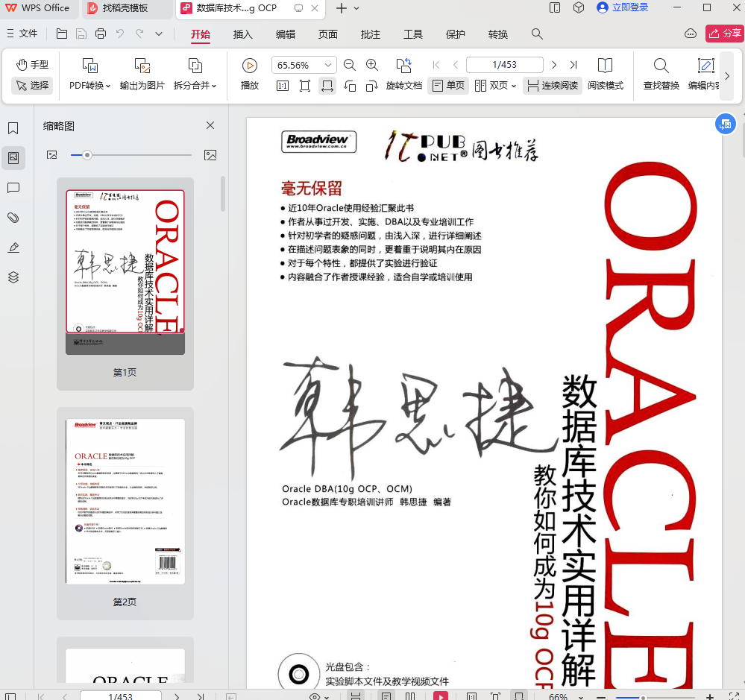Activate the Hand tool
Viewport: 745px width, 700px height.
point(32,65)
